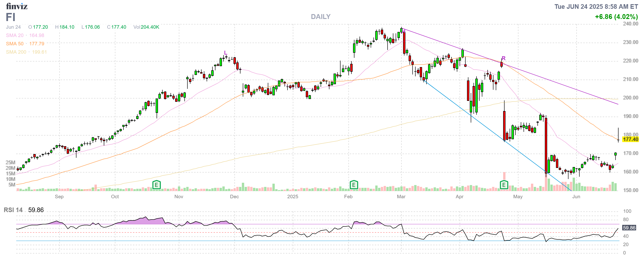Click the purple H marker at March peak
This screenshot has height=260, width=644.
(x=403, y=31)
